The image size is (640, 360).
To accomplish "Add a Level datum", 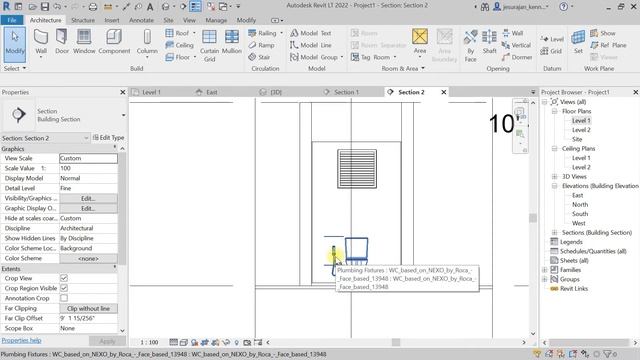I will click(x=552, y=39).
